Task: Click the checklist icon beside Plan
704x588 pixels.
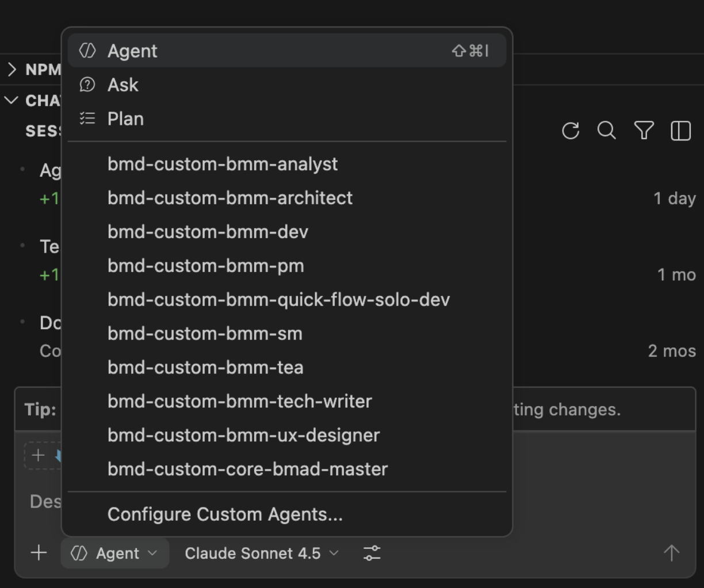Action: 86,119
